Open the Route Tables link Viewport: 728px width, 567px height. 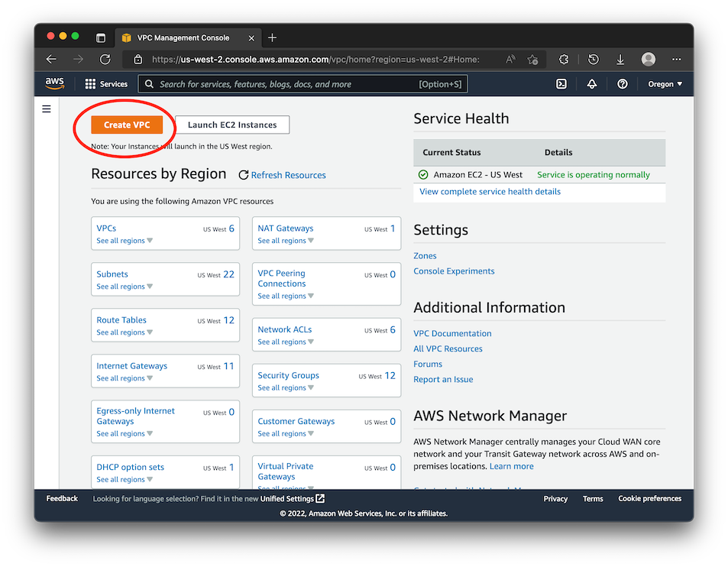pos(121,320)
